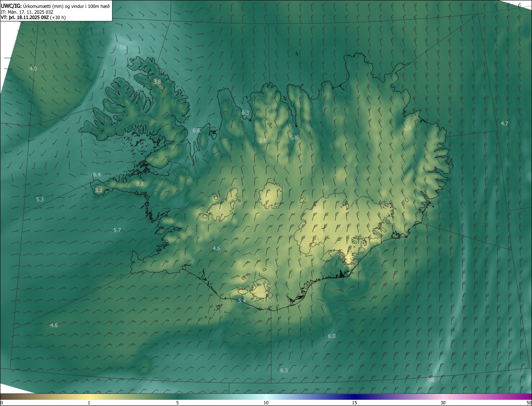Screen dimensions: 532x406
Task: Click the 7.8 value label at bottom right
Action: point(431,380)
